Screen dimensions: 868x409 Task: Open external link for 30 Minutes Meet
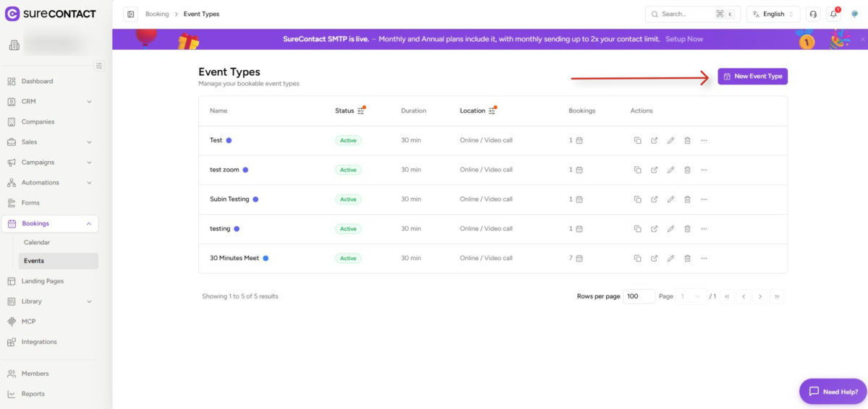654,258
